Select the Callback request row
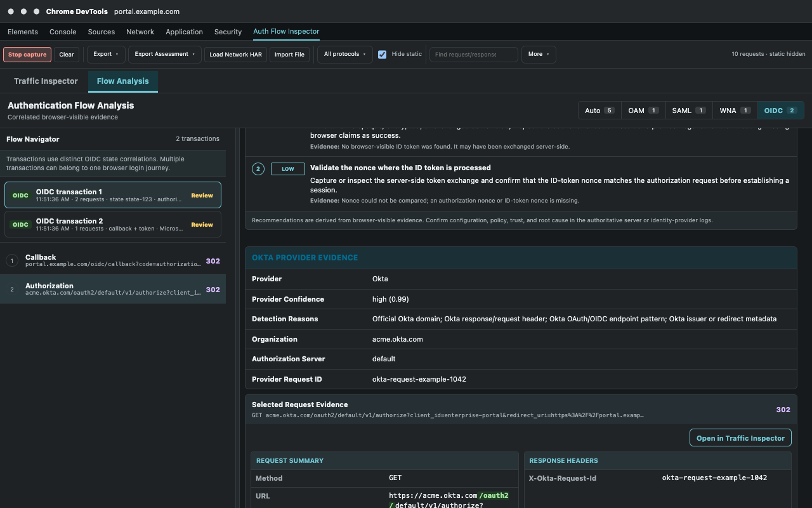This screenshot has height=508, width=812. 113,260
